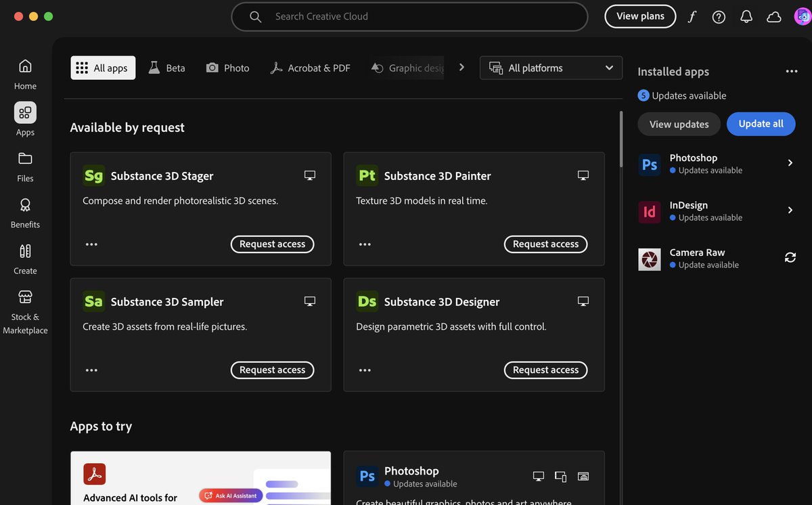Click the desktop platform icon on Photoshop card

(539, 477)
